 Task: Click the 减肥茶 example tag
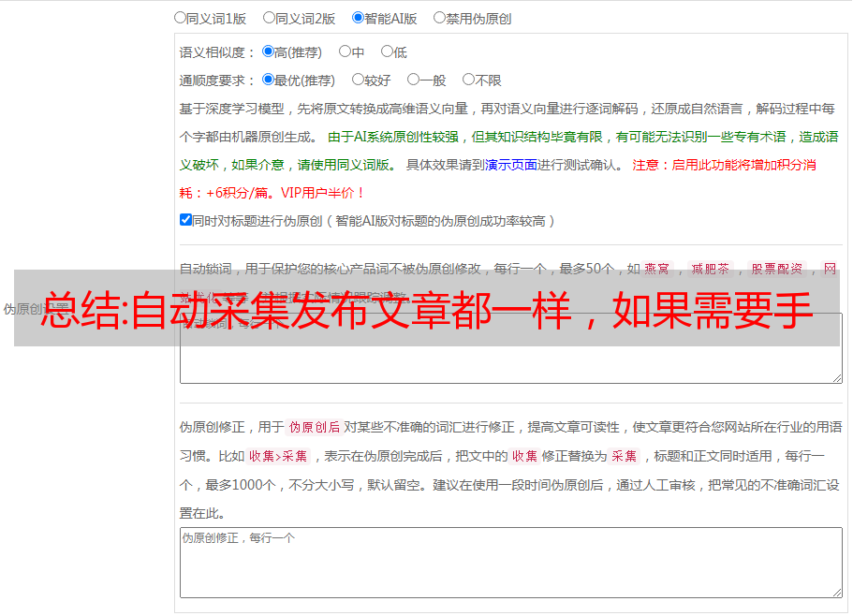(711, 269)
